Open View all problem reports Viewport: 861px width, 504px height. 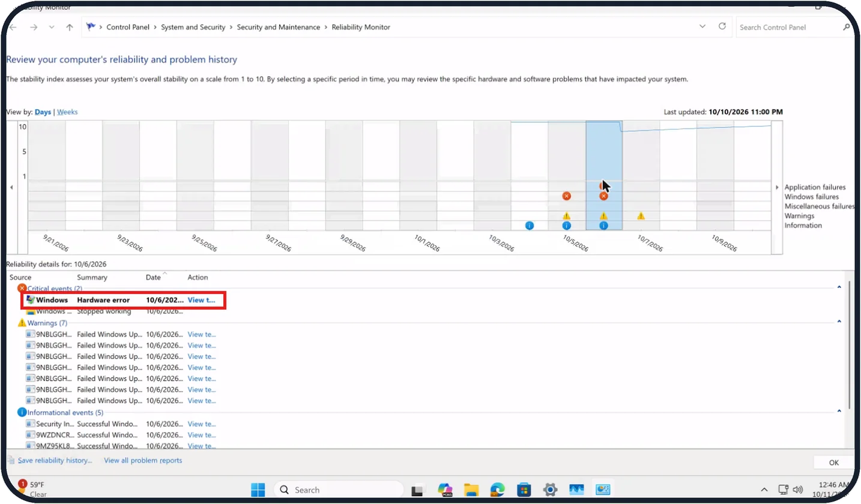(143, 461)
